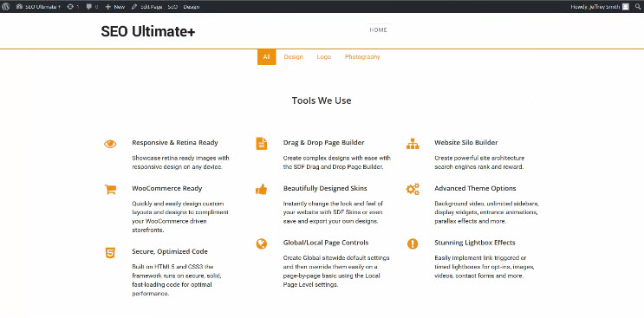644x318 pixels.
Task: Click the shopping cart icon beside WooCommerce Ready
Action: coord(110,189)
